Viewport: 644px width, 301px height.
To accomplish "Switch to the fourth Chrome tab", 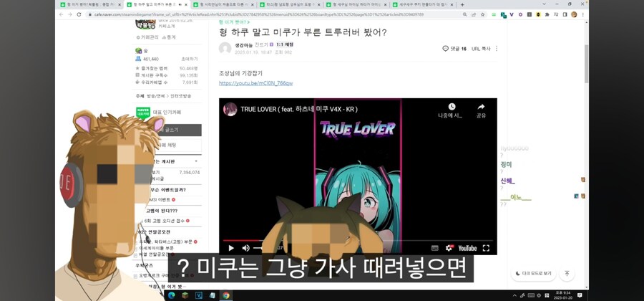I will click(x=290, y=4).
